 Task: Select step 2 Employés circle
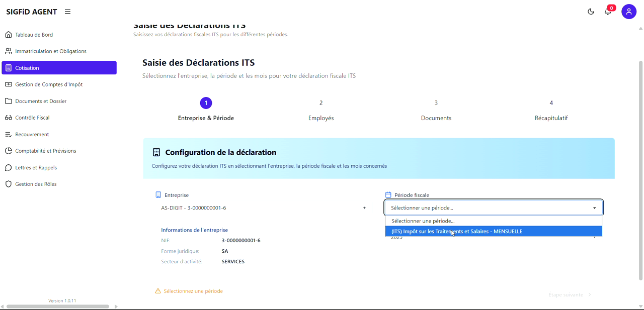(x=321, y=102)
